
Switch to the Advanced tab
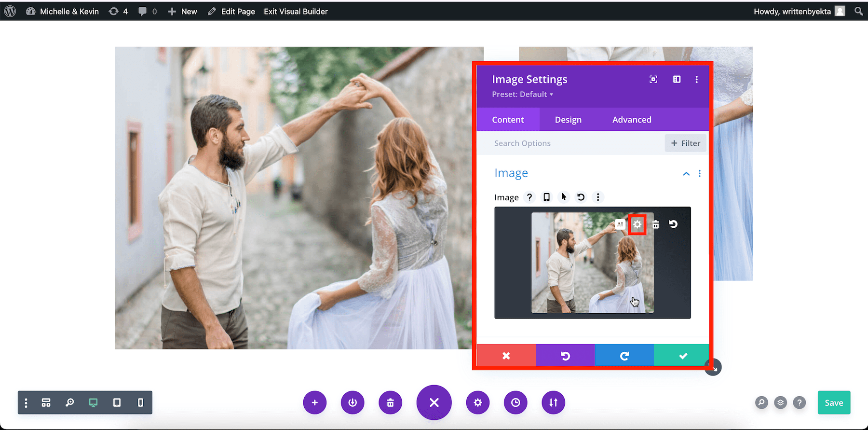tap(632, 120)
